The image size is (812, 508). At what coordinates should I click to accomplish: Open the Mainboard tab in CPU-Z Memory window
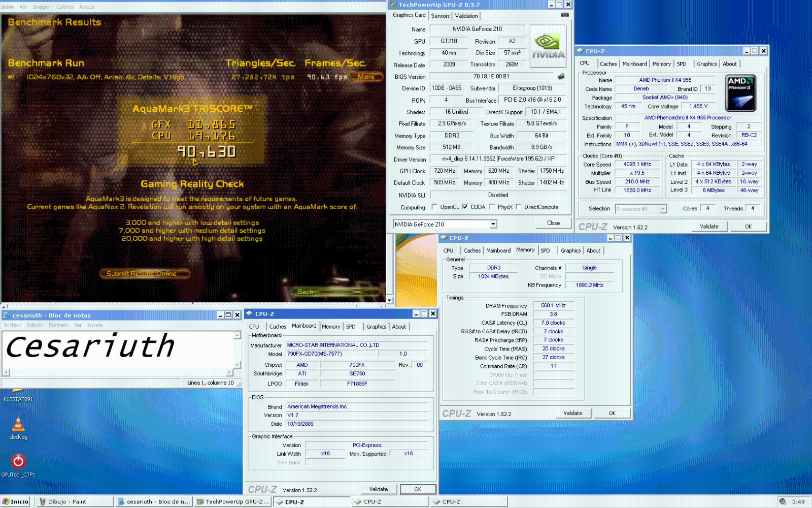click(x=498, y=250)
